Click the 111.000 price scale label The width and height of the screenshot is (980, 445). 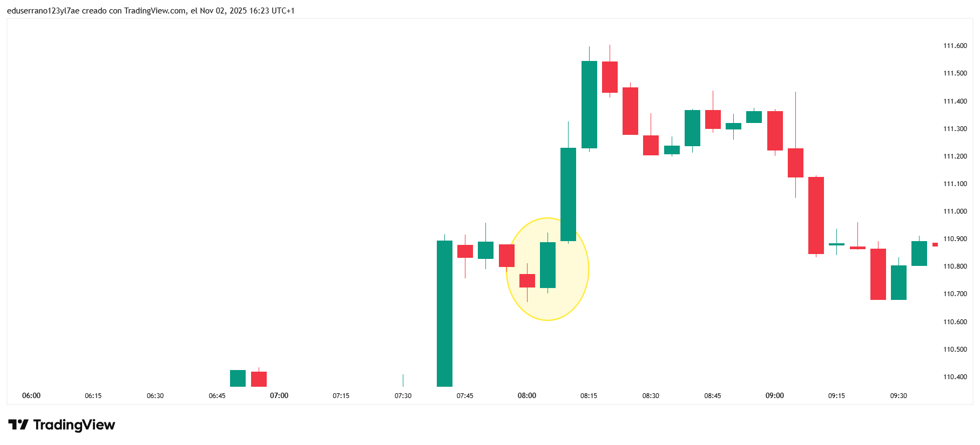click(955, 211)
